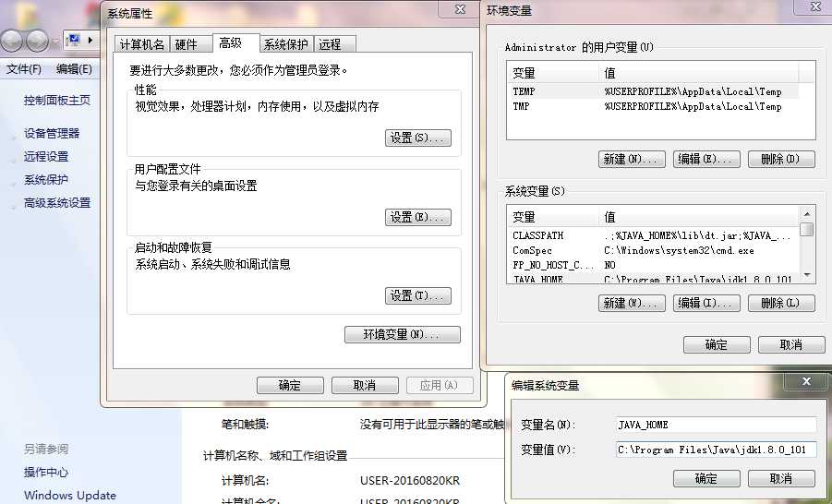Viewport: 832px width, 504px height.
Task: Select the CLASSPATH system variable row
Action: click(654, 235)
